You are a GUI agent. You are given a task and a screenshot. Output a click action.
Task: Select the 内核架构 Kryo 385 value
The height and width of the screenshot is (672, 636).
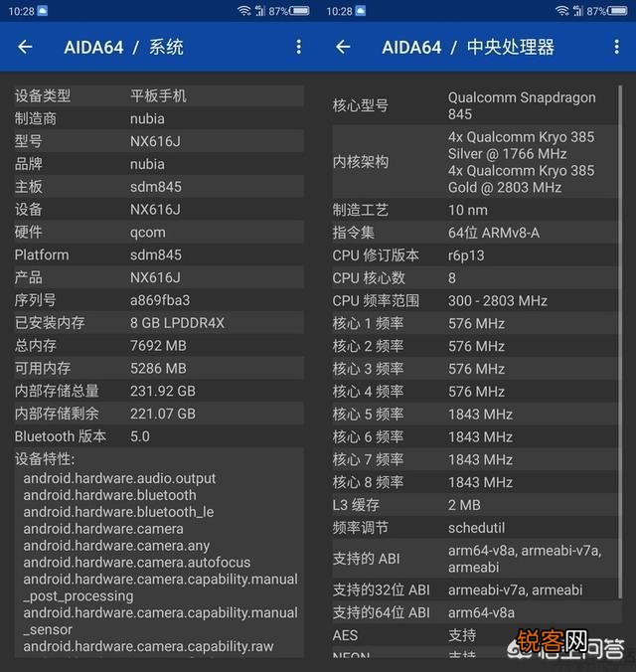click(x=521, y=162)
